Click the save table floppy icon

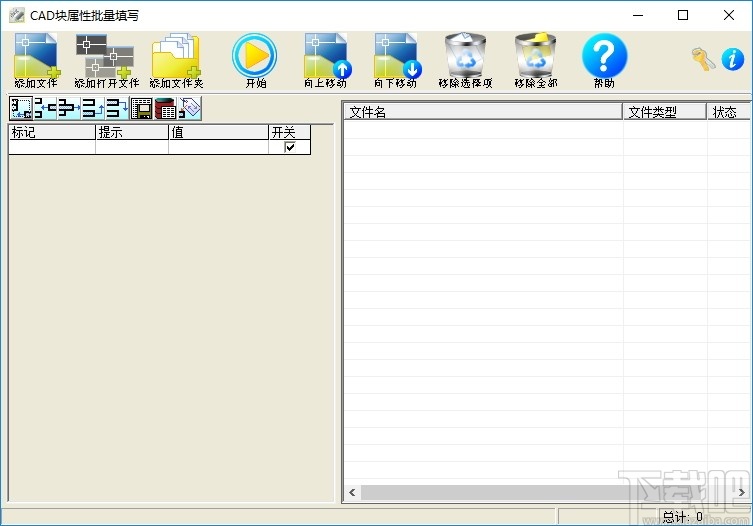point(141,108)
